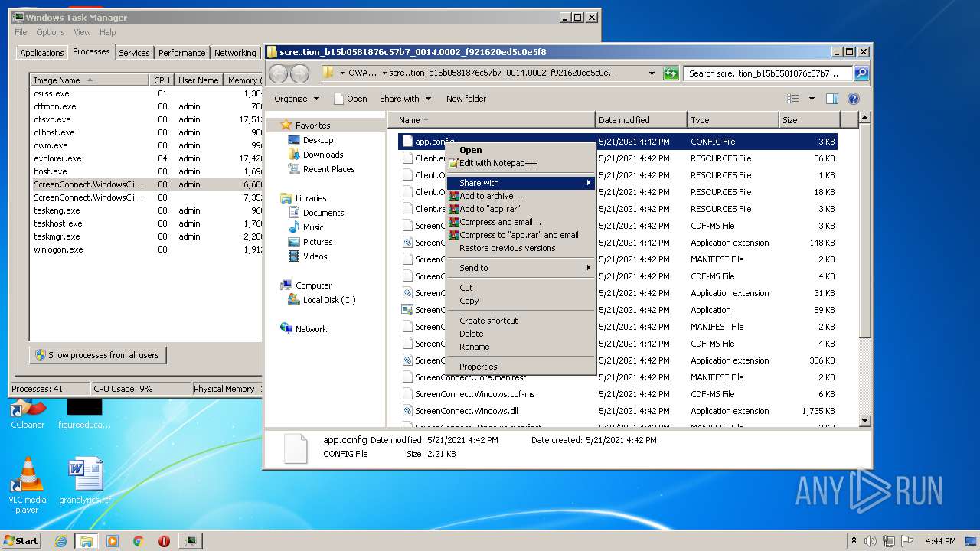Switch to Task Manager Services tab
Screen dimensions: 980x551
[x=134, y=53]
